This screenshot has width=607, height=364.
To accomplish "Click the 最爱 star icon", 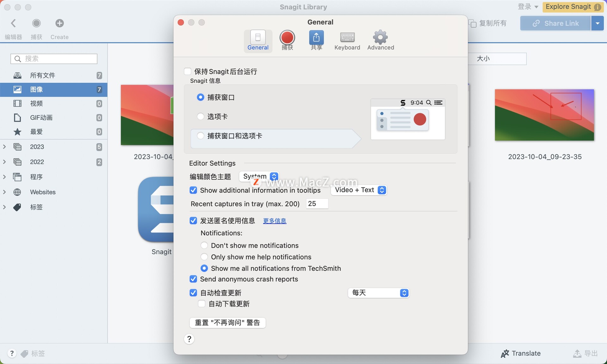I will pyautogui.click(x=17, y=132).
